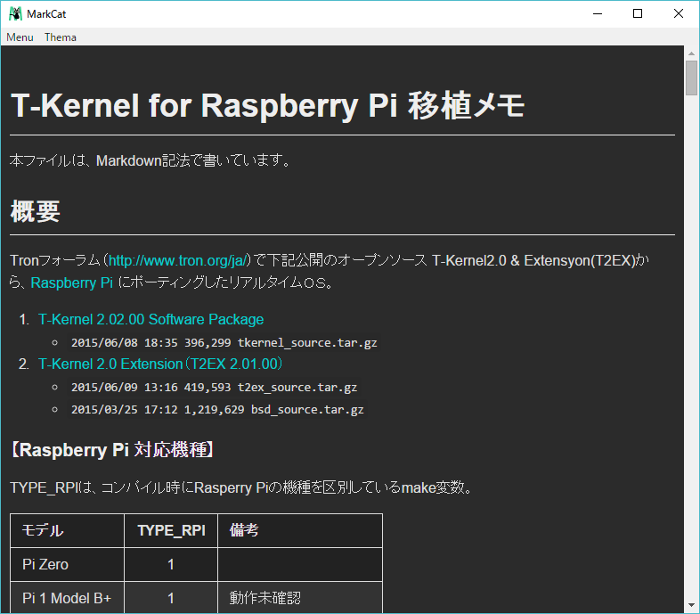Close the MarkCat window
Screen dimensions: 700x614
(x=678, y=14)
